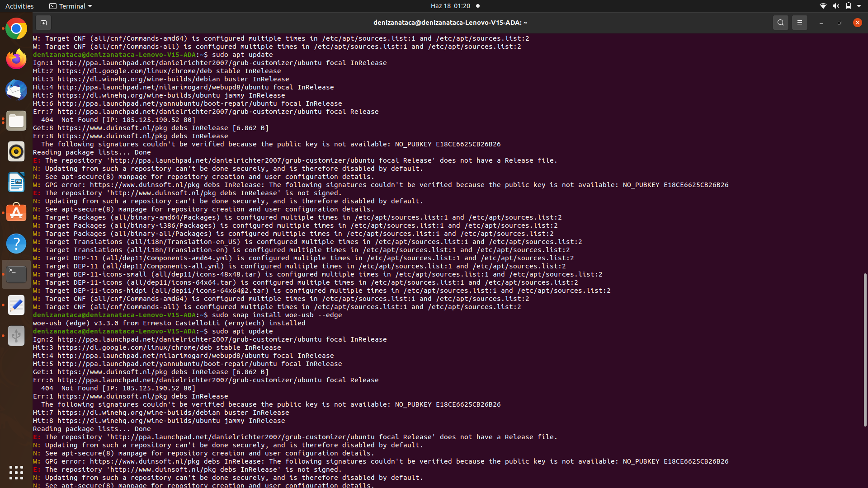868x488 pixels.
Task: Open Text Editor from dock
Action: pyautogui.click(x=16, y=305)
